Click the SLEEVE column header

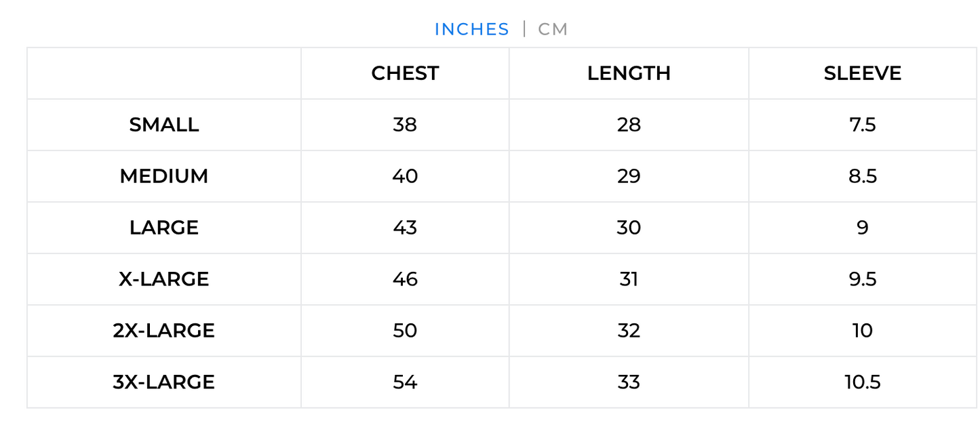pos(863,73)
